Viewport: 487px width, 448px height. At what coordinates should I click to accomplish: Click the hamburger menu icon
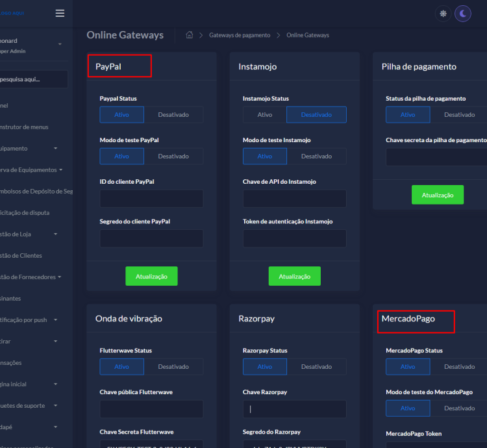pyautogui.click(x=60, y=14)
